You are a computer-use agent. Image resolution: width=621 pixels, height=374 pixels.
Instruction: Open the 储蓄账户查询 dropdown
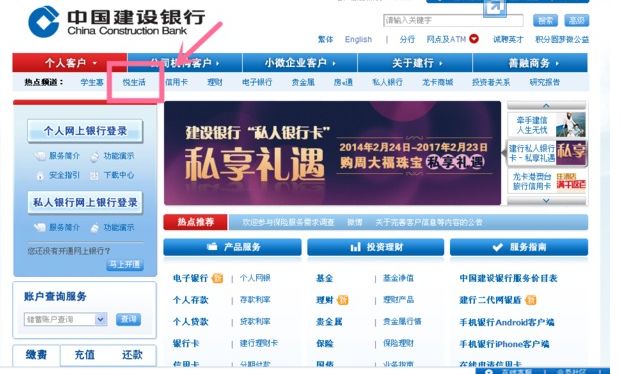pos(101,319)
